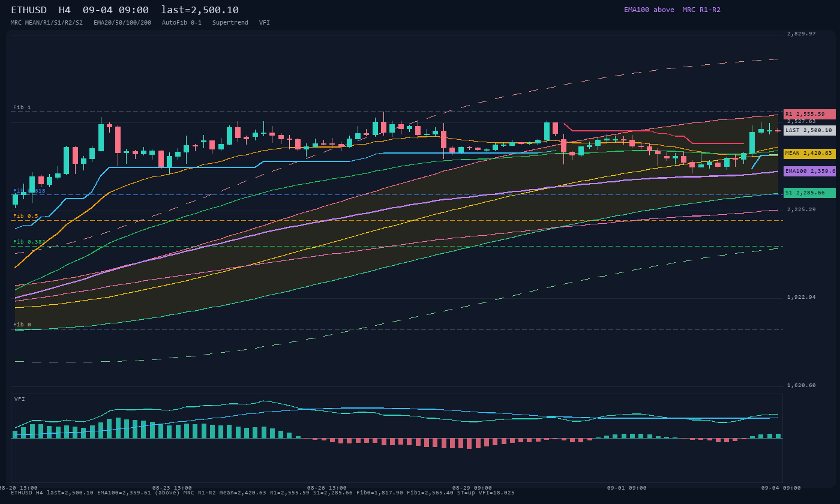This screenshot has height=504, width=840.
Task: Click the 09-04 09:00 timestamp in header
Action: (x=116, y=10)
